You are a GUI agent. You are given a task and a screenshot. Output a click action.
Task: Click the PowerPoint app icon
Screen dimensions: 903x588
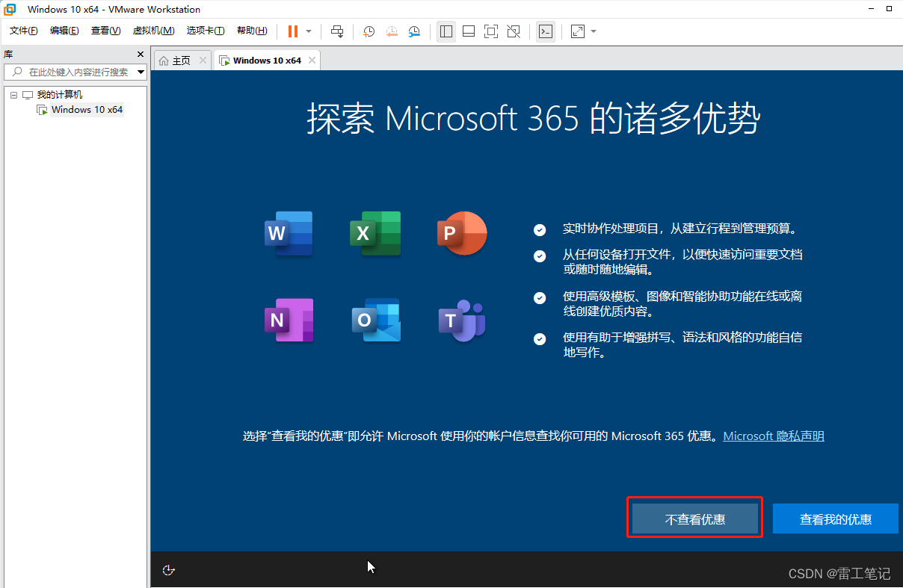tap(462, 234)
